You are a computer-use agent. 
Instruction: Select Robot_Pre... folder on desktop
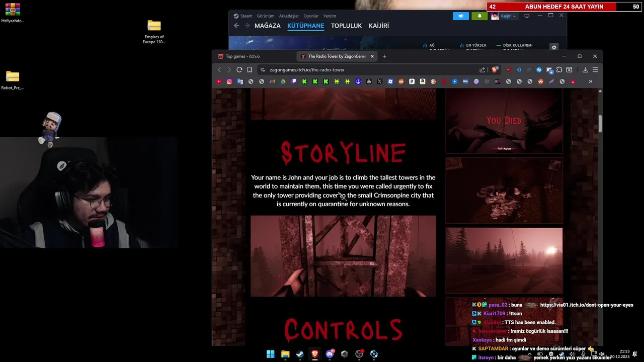point(13,80)
